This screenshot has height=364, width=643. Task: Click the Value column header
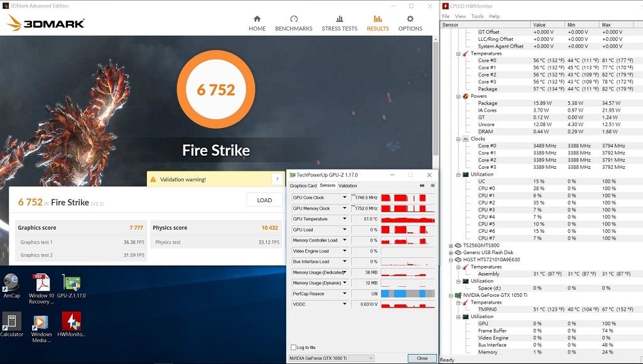pos(548,25)
